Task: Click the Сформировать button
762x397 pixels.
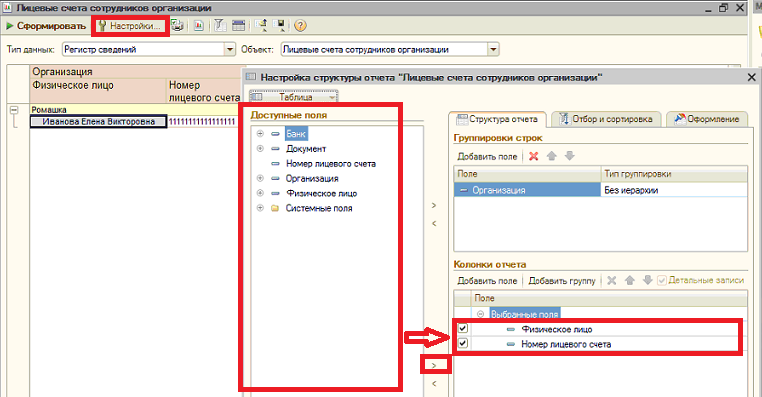Action: (46, 26)
